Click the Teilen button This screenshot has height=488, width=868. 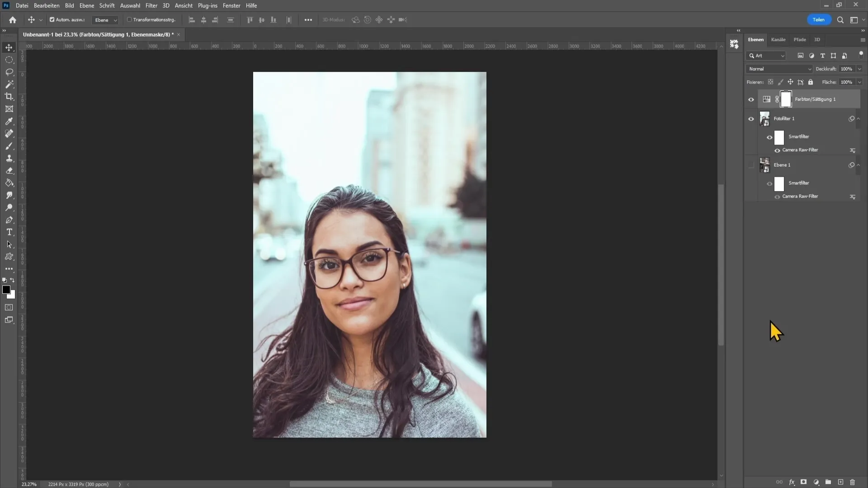[x=819, y=20]
